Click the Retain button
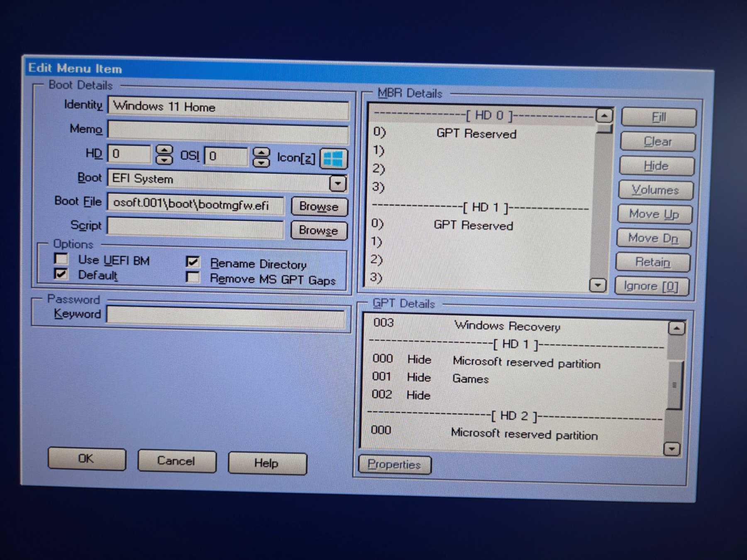 coord(653,262)
